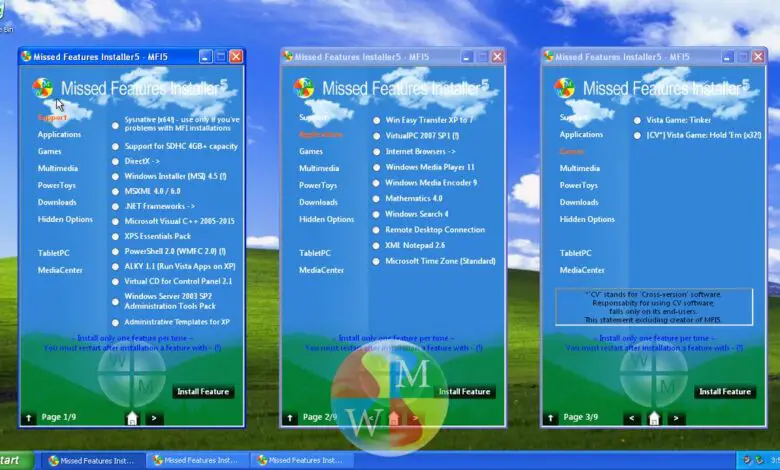Select Windows Media Player 11 option

tap(377, 168)
